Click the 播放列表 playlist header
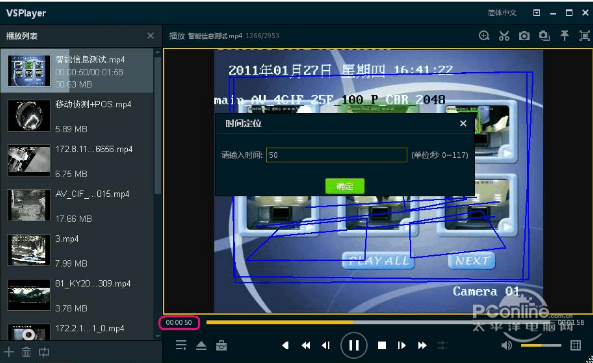This screenshot has height=363, width=593. (x=22, y=36)
